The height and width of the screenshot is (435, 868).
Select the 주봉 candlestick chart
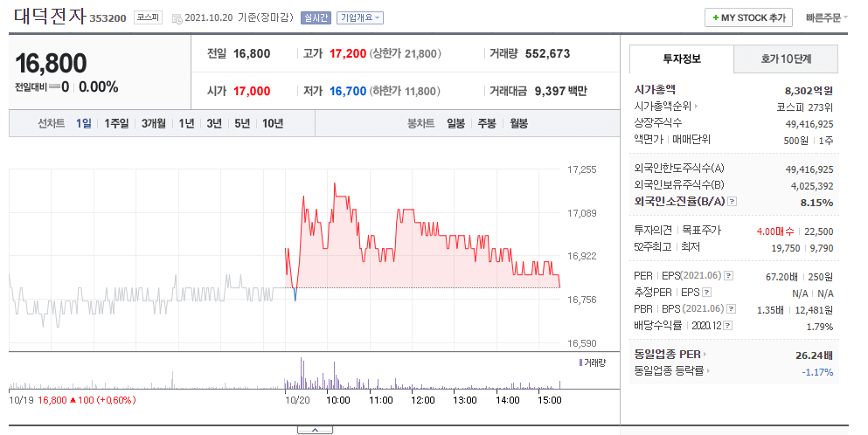[x=487, y=123]
